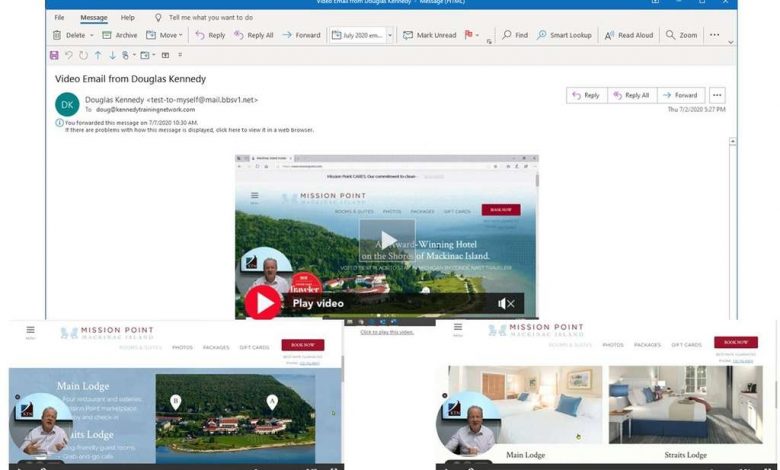Viewport: 780px width, 470px height.
Task: Click map marker B on the resort map
Action: coord(175,402)
